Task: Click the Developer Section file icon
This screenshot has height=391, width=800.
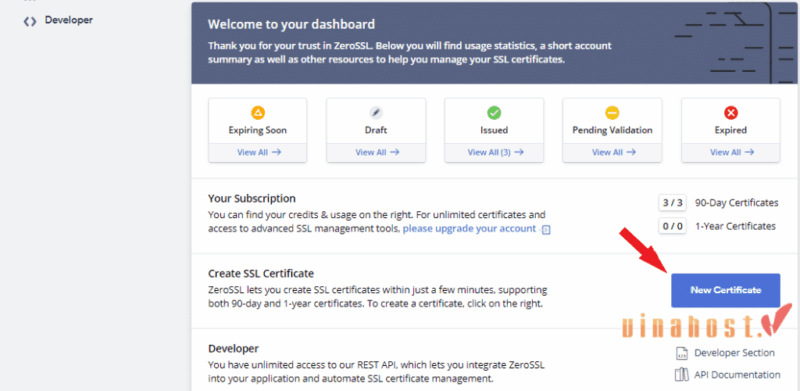Action: 682,353
